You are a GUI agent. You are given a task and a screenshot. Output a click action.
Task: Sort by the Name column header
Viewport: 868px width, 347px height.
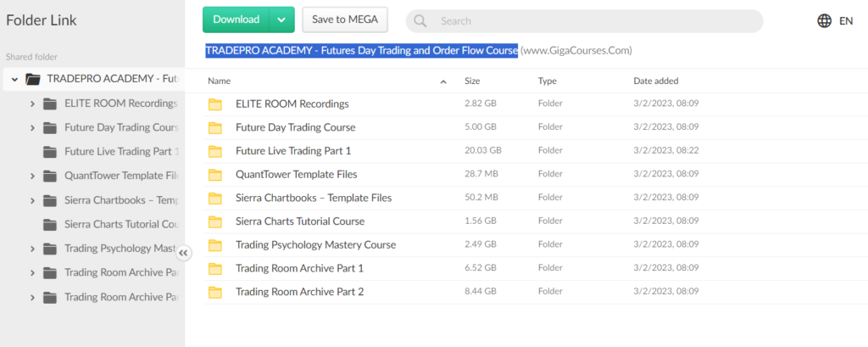tap(220, 81)
